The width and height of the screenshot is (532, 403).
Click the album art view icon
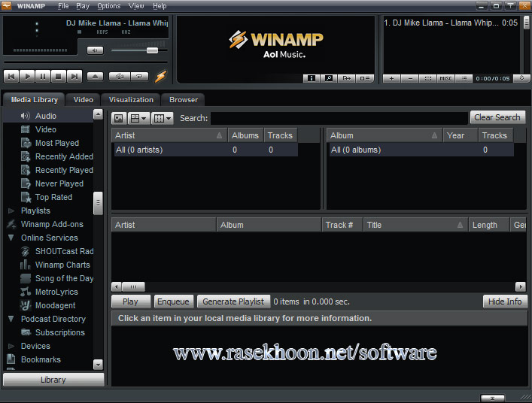coord(119,118)
